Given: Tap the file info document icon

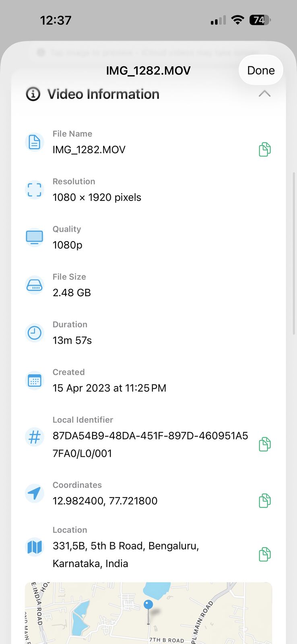Looking at the screenshot, I should 35,142.
